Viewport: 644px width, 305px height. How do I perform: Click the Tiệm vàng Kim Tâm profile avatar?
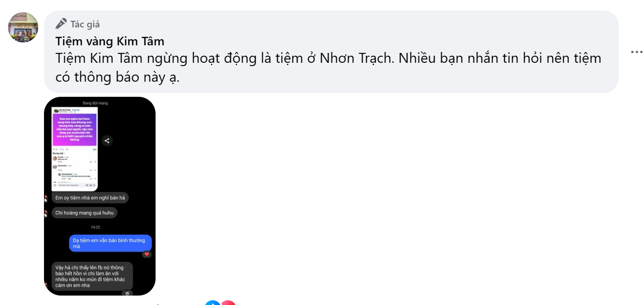(22, 27)
